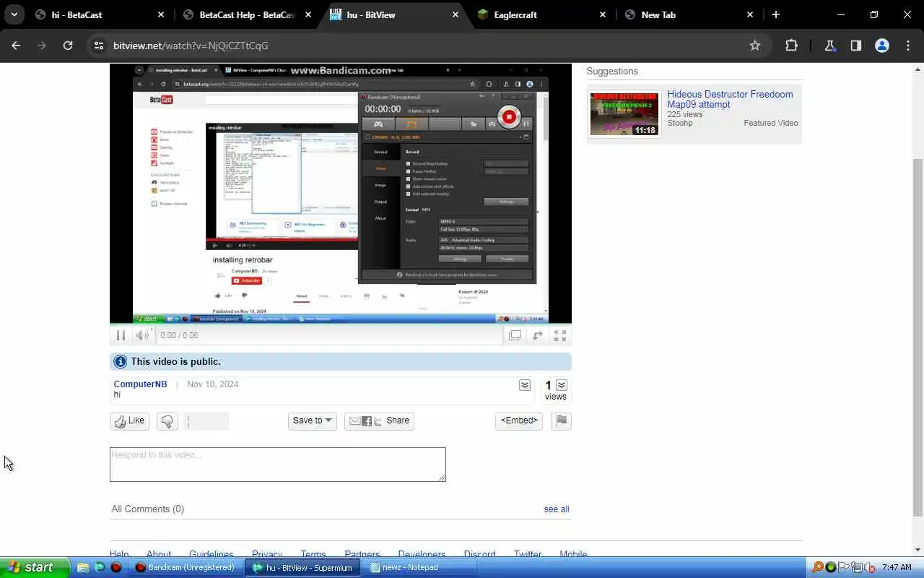Viewport: 924px width, 578px height.
Task: Click the flag tray icon
Action: [x=844, y=568]
